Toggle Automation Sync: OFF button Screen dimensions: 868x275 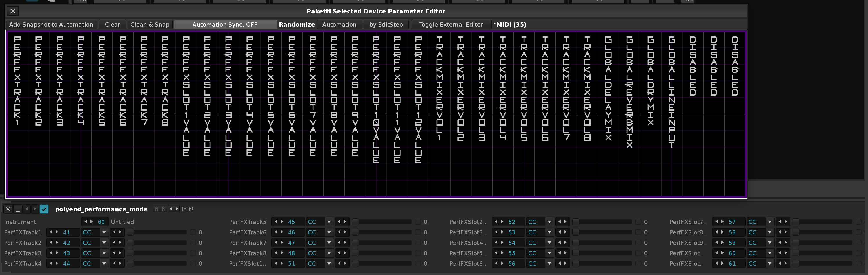225,25
